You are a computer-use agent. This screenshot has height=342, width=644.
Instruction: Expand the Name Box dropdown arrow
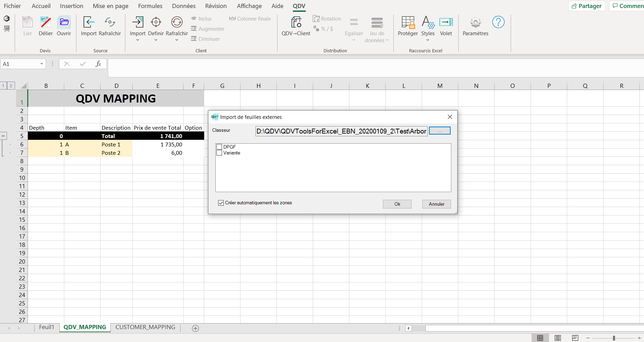coord(42,64)
